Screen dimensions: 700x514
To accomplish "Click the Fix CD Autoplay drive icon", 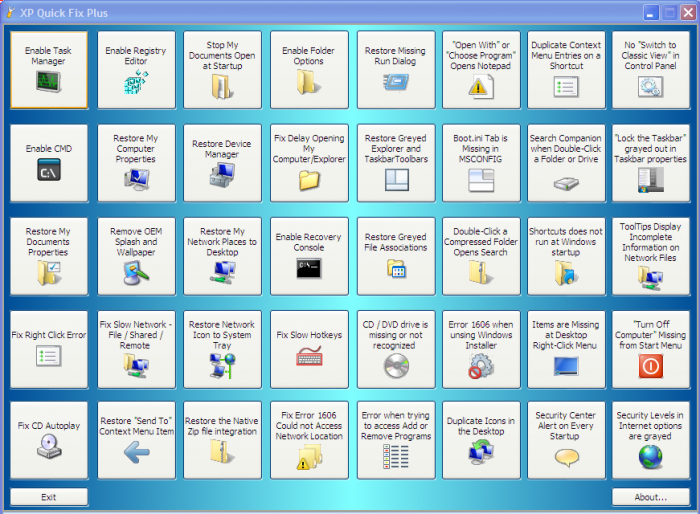I will [x=49, y=447].
